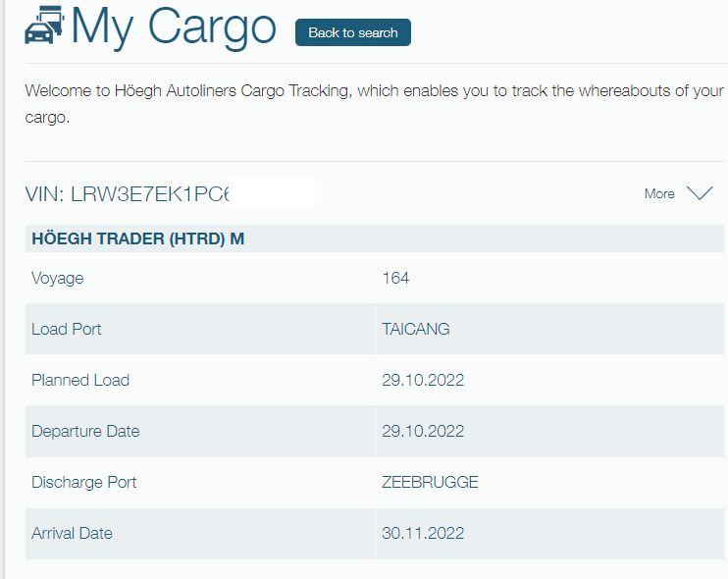Click the HÖEGH TRADER (HTRD) M vessel header

click(375, 238)
